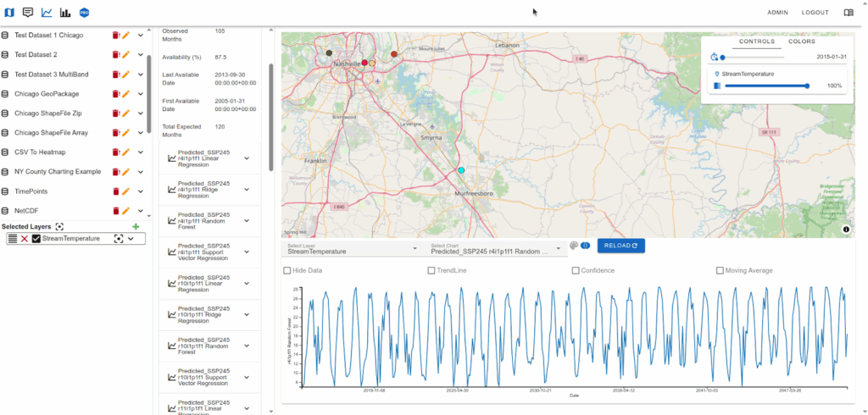Remove StreamTemperature layer with red X

[x=25, y=239]
